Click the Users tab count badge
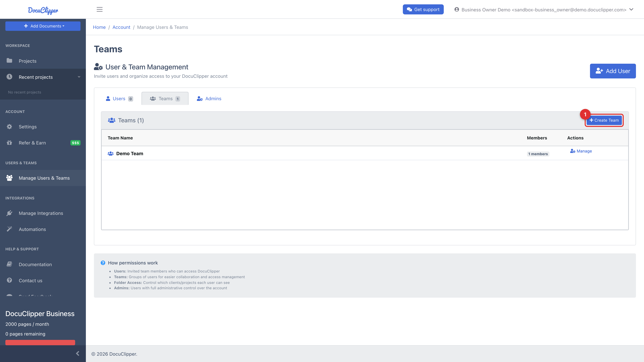 point(130,99)
